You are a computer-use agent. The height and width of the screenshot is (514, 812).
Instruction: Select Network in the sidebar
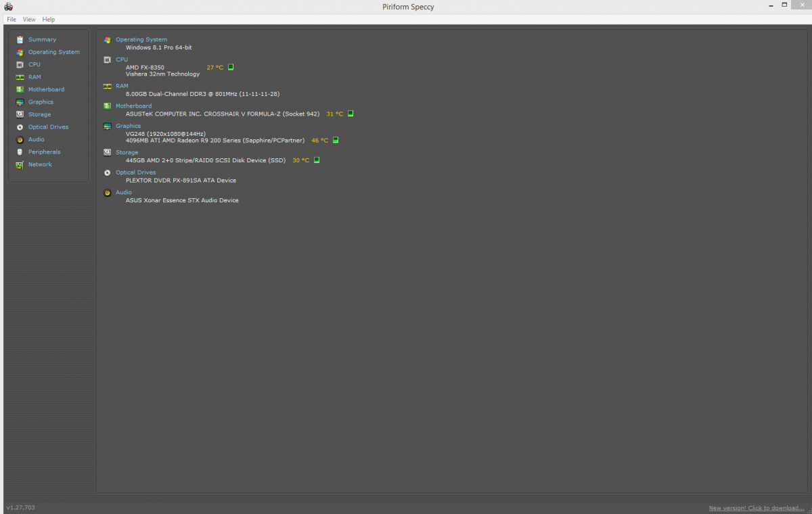pos(40,164)
